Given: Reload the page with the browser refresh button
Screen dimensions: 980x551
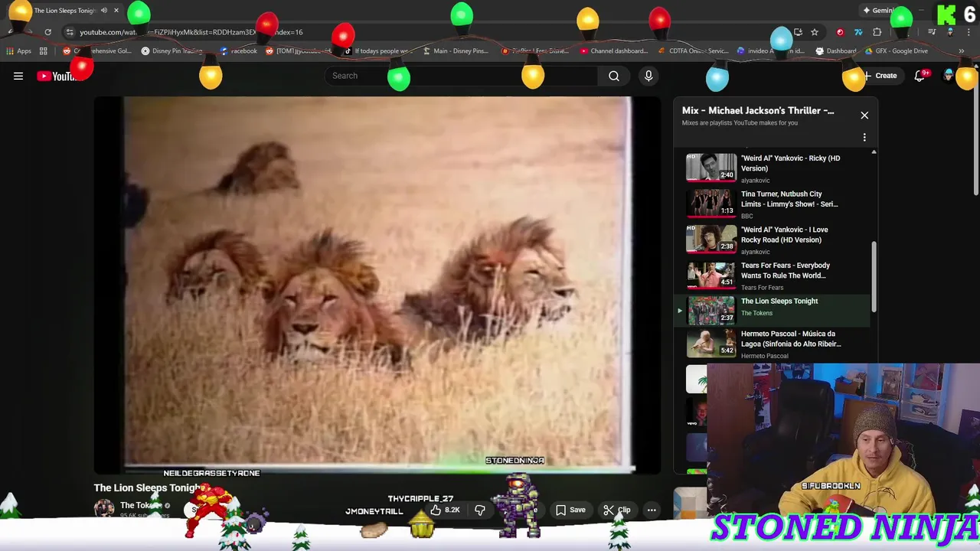Looking at the screenshot, I should point(47,32).
